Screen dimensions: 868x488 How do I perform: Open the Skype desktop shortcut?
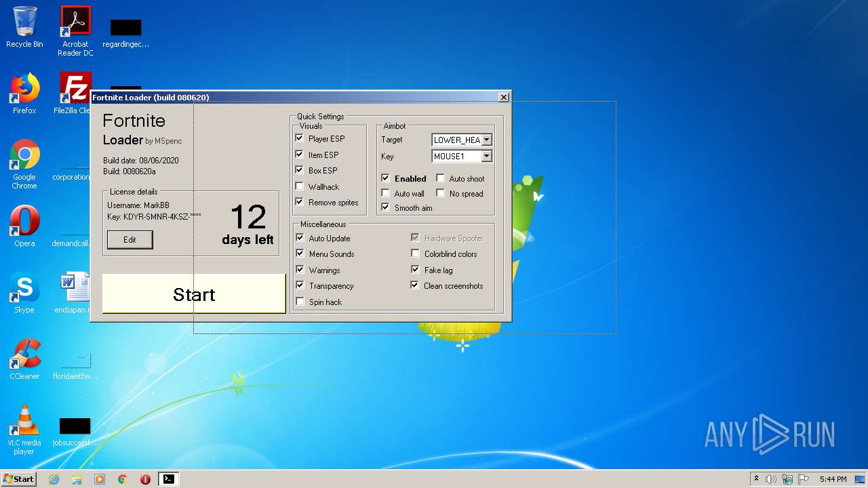[x=24, y=293]
